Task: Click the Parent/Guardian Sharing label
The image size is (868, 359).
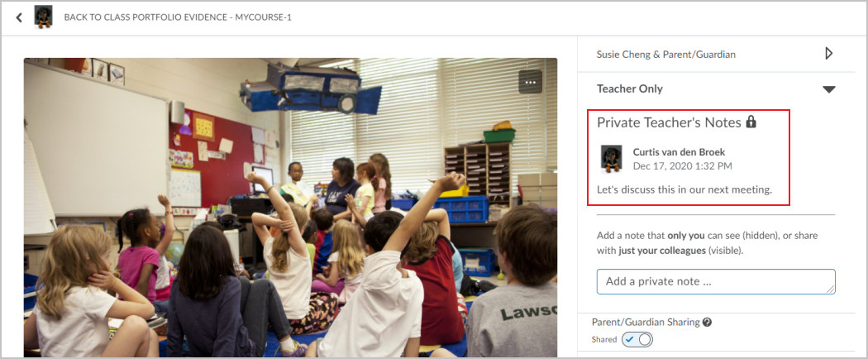Action: point(646,322)
